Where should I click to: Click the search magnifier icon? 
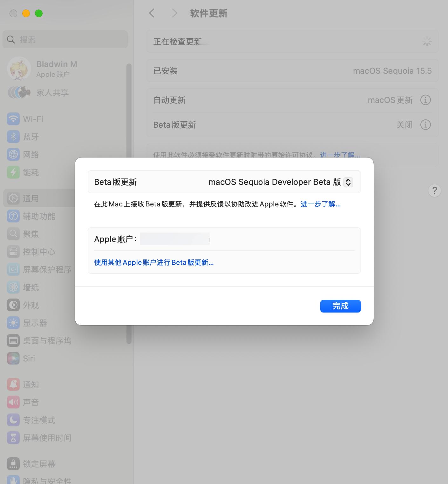[x=11, y=39]
